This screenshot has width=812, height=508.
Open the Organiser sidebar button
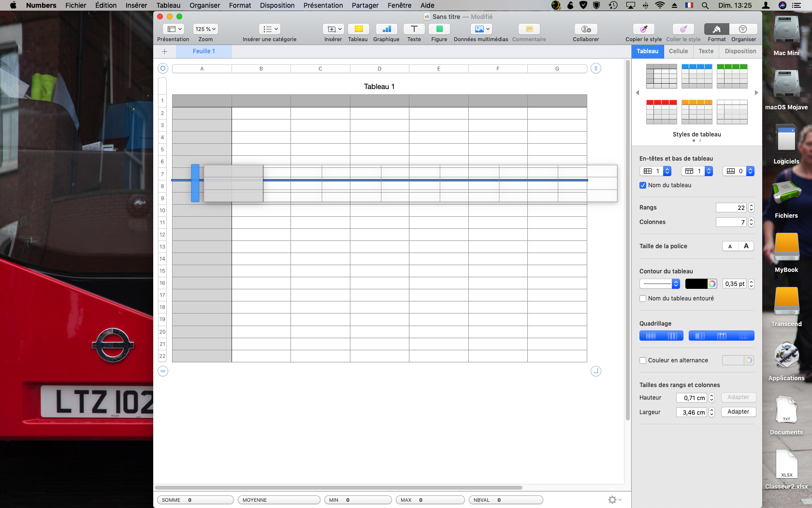[x=743, y=29]
